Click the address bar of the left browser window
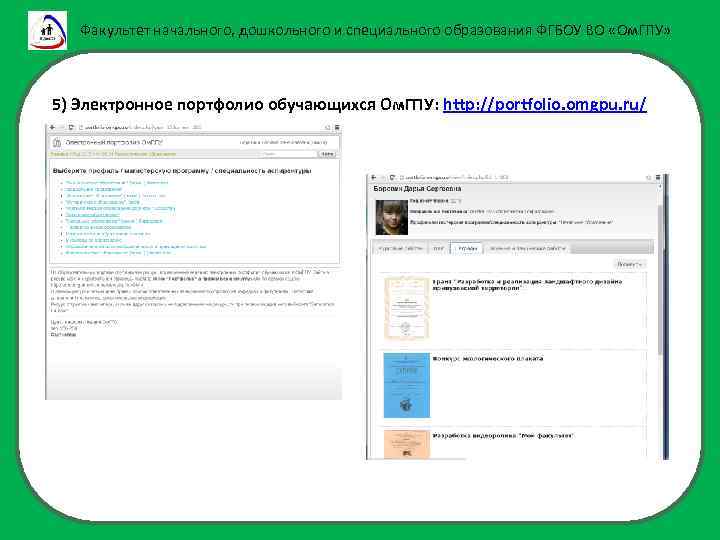720x540 pixels. (200, 127)
